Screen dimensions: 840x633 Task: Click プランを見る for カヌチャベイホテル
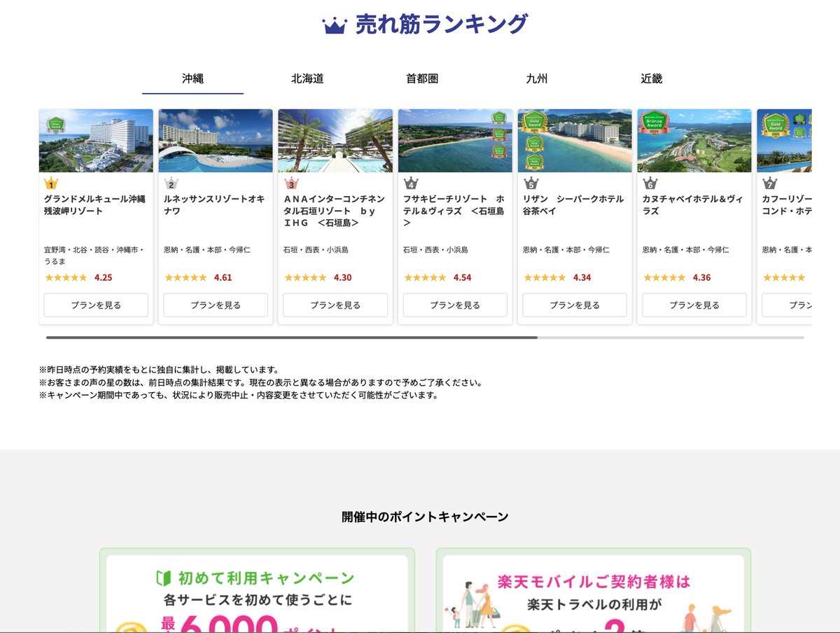[694, 305]
